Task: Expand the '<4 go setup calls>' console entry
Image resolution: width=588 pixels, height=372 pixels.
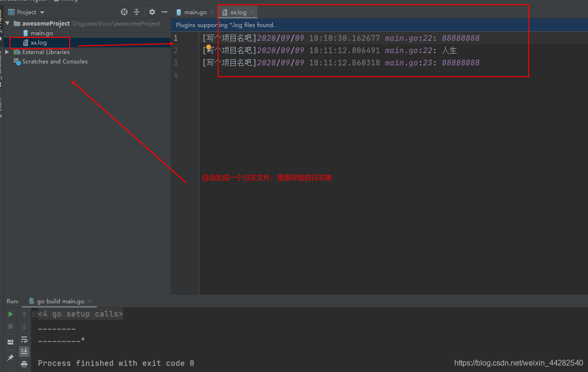Action: tap(35, 314)
